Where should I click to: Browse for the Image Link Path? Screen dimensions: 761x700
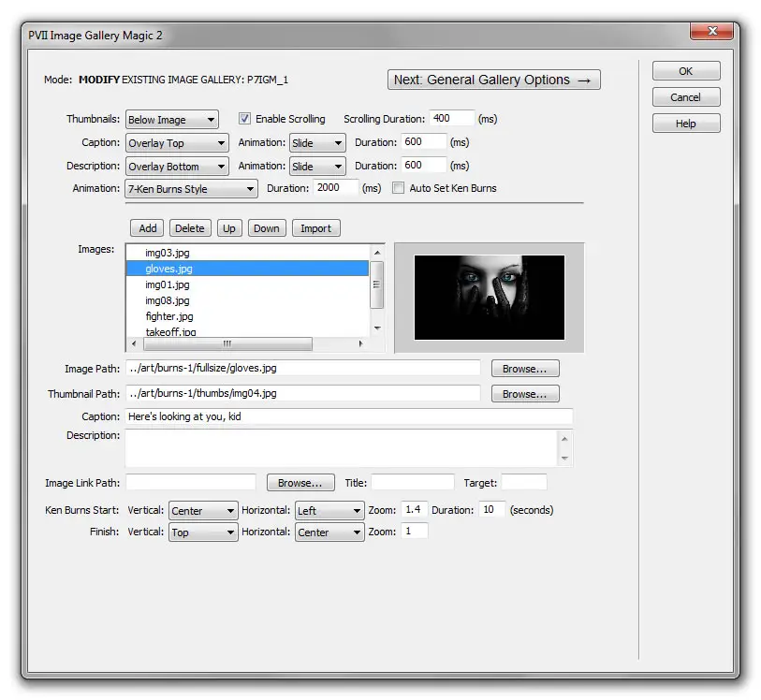point(300,483)
